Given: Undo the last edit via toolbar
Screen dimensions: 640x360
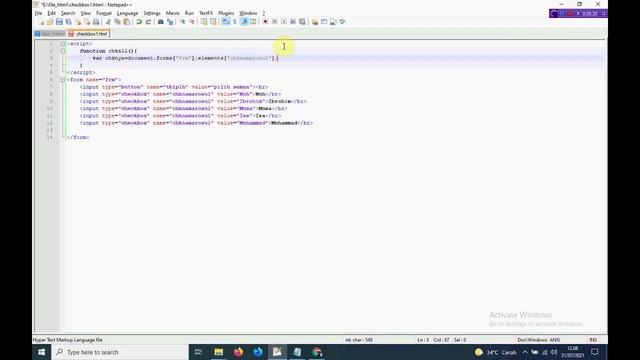Looking at the screenshot, I should 139,22.
